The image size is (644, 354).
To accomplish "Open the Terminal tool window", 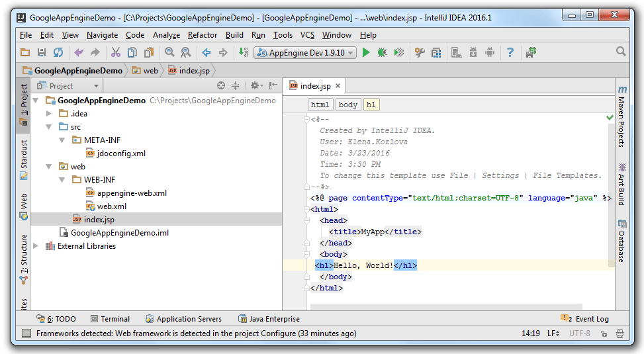I will (x=110, y=319).
